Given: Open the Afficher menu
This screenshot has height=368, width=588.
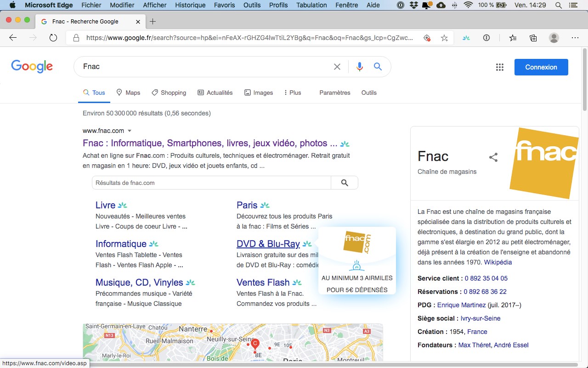Looking at the screenshot, I should (155, 5).
